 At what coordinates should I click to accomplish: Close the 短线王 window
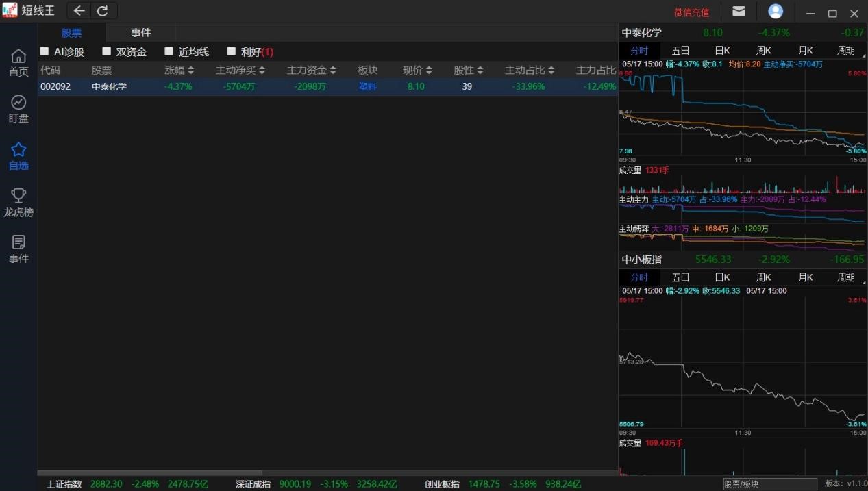point(854,13)
